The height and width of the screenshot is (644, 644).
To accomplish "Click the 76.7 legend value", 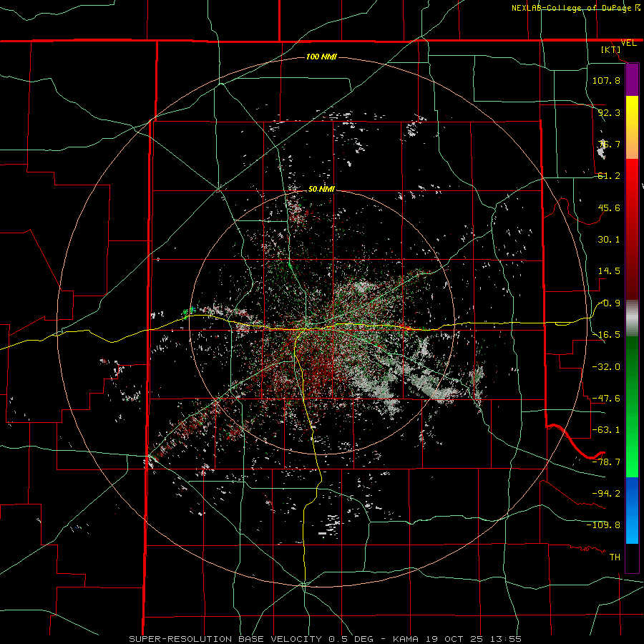I will (609, 144).
